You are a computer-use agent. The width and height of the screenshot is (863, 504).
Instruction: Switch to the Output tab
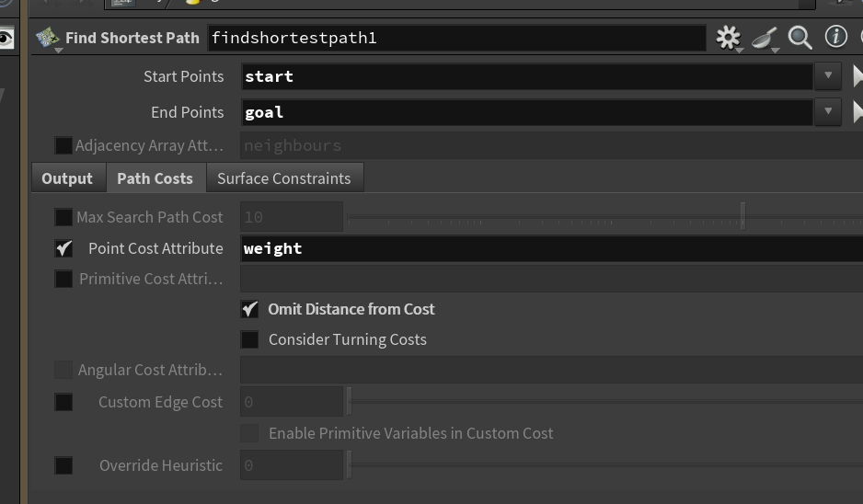67,178
